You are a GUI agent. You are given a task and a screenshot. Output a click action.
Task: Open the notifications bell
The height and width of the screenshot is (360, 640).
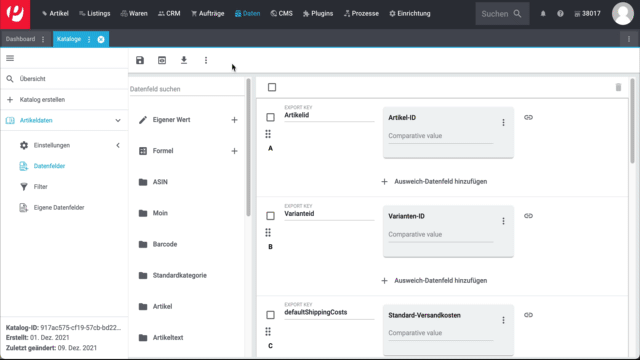point(543,13)
